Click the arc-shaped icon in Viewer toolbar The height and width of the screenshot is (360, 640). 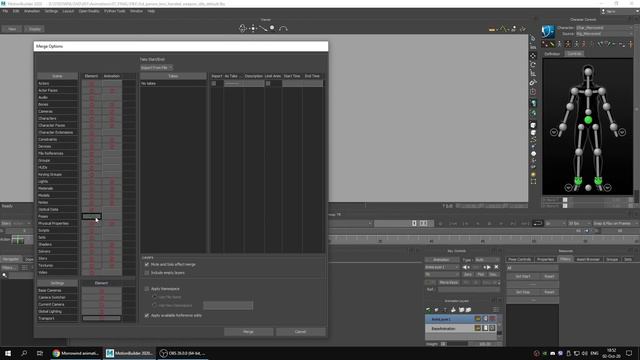click(x=283, y=28)
